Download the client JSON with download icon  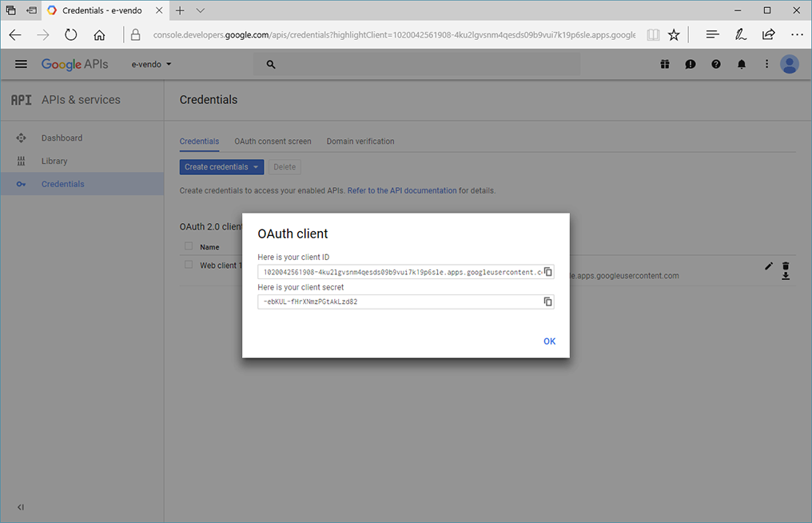[x=786, y=276]
